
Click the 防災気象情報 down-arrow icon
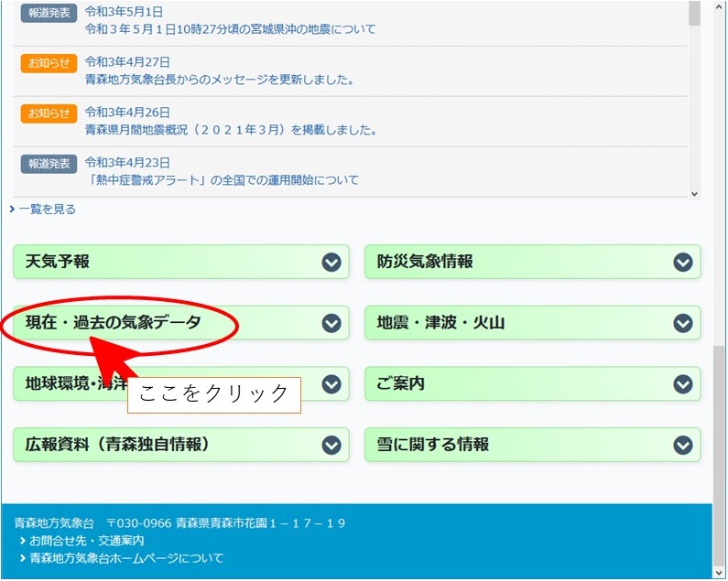[x=682, y=263]
